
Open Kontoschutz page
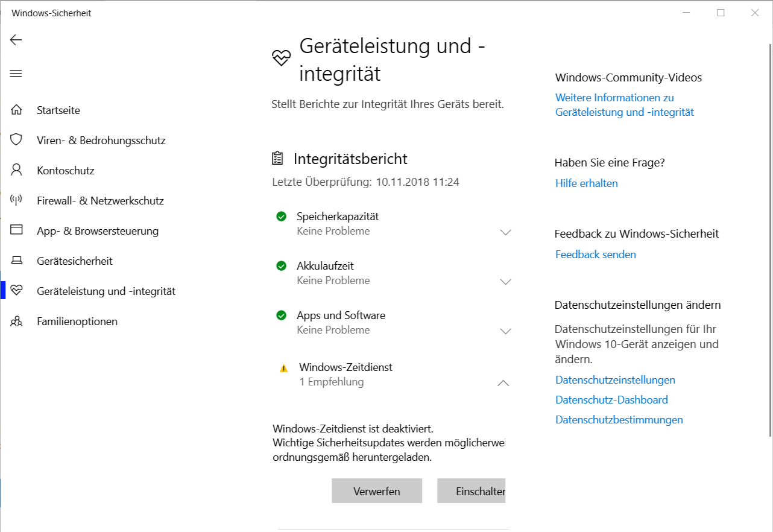point(66,171)
